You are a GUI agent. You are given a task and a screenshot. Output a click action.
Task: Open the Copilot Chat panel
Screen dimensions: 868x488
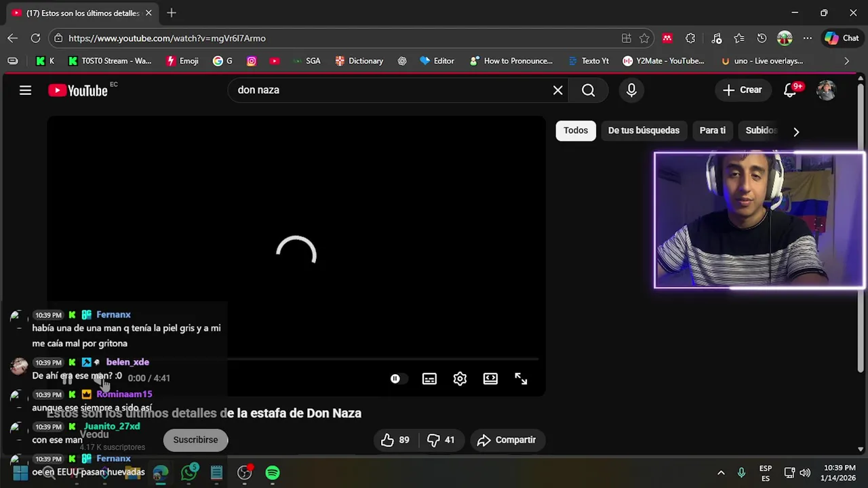pyautogui.click(x=842, y=38)
